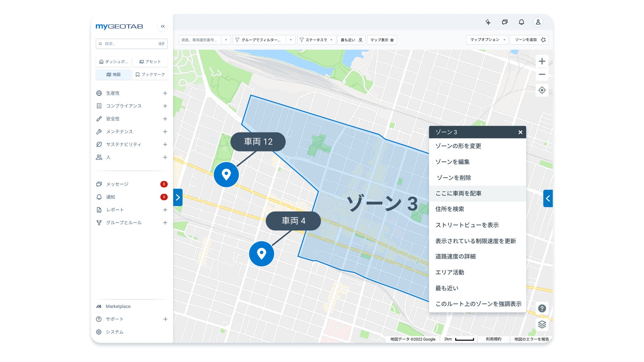
Task: Open the 生産性 globe menu item
Action: click(x=113, y=93)
